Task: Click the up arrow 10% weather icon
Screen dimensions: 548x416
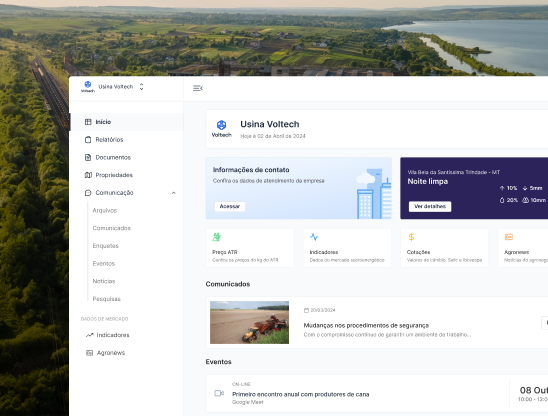Action: pos(502,188)
